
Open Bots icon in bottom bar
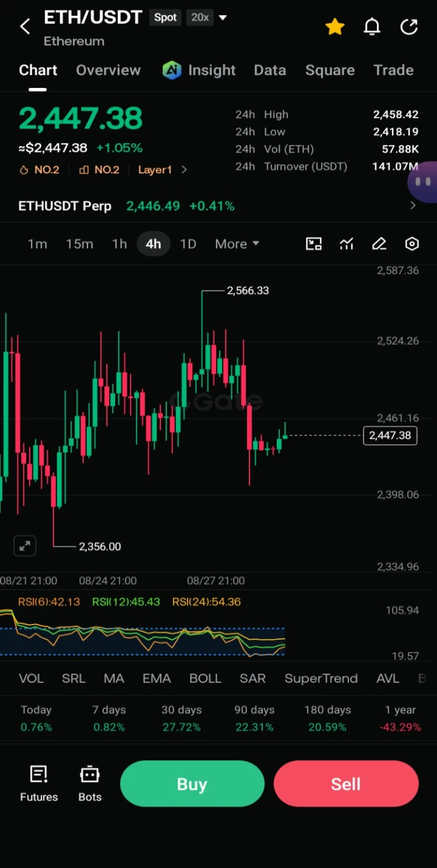tap(90, 774)
